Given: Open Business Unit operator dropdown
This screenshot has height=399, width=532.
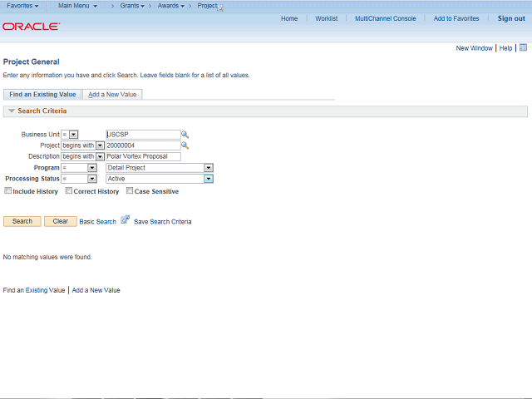Looking at the screenshot, I should point(73,135).
